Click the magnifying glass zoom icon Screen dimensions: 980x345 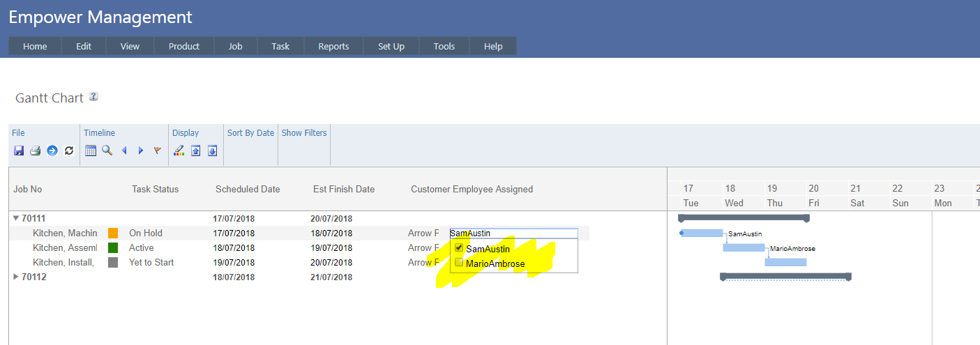click(107, 151)
